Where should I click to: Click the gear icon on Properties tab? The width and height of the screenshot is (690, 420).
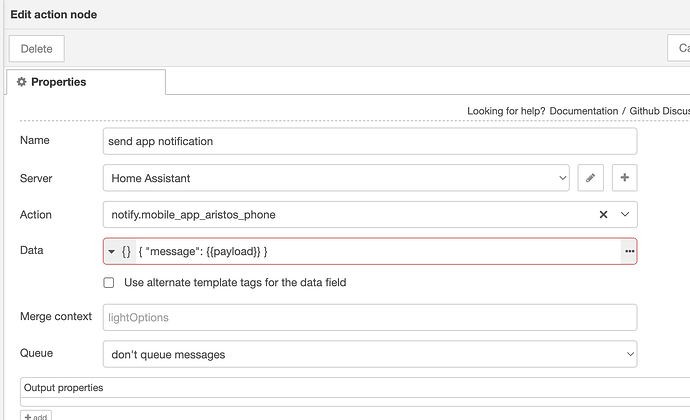point(22,82)
